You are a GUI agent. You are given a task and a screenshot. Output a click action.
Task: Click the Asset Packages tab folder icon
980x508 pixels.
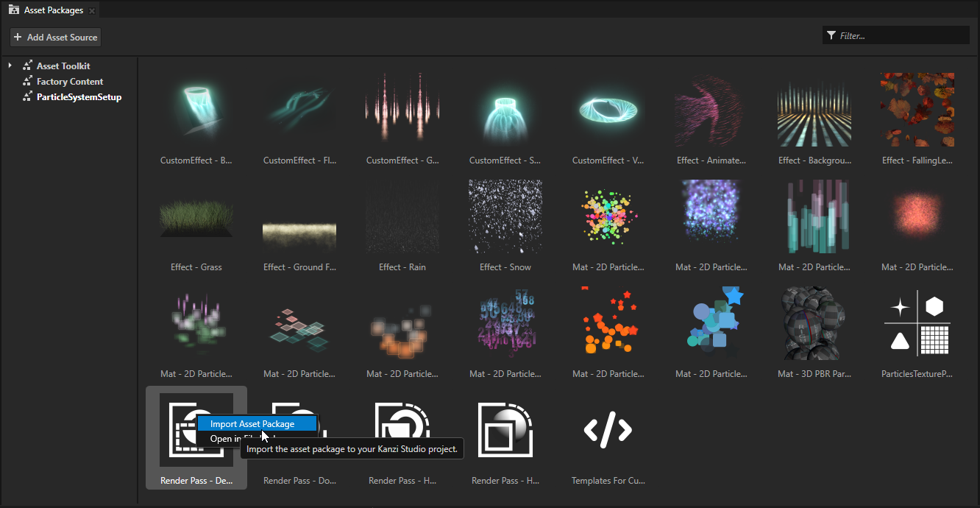pos(13,10)
